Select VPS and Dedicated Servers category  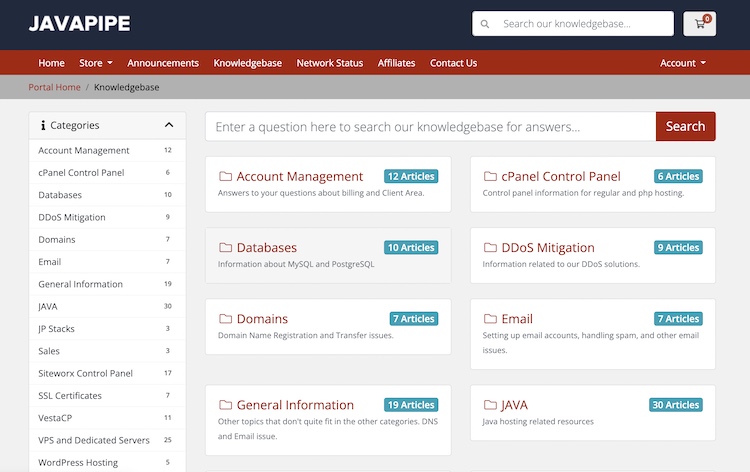(94, 440)
